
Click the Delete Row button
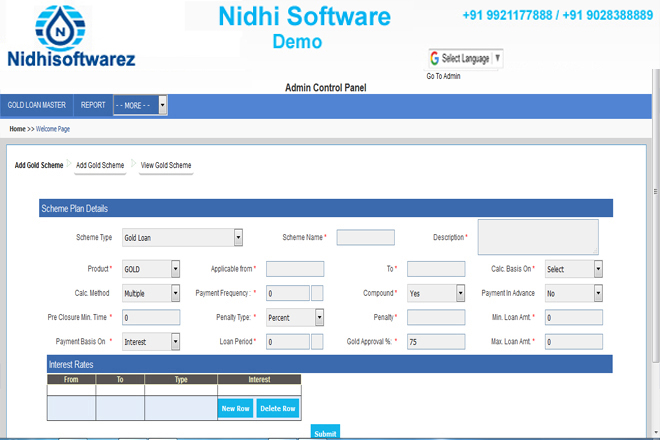pyautogui.click(x=278, y=408)
